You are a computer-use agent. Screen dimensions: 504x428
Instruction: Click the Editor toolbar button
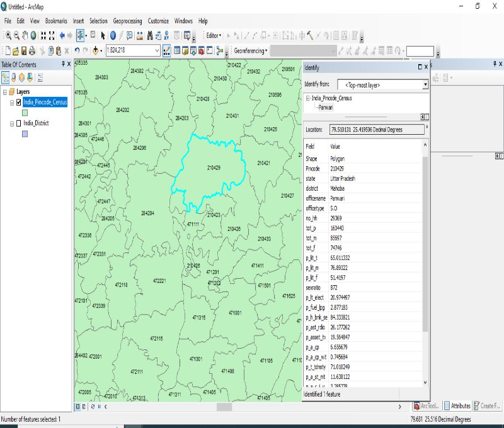pos(213,36)
